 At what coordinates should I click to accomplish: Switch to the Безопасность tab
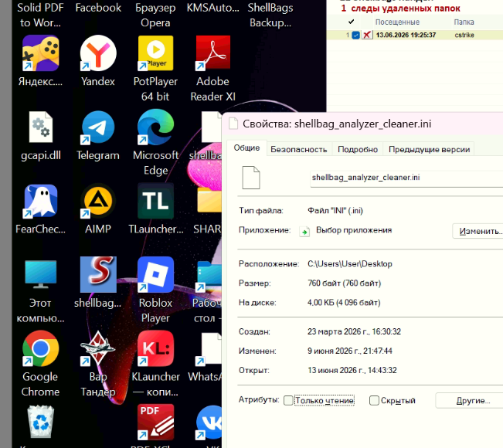click(x=299, y=149)
